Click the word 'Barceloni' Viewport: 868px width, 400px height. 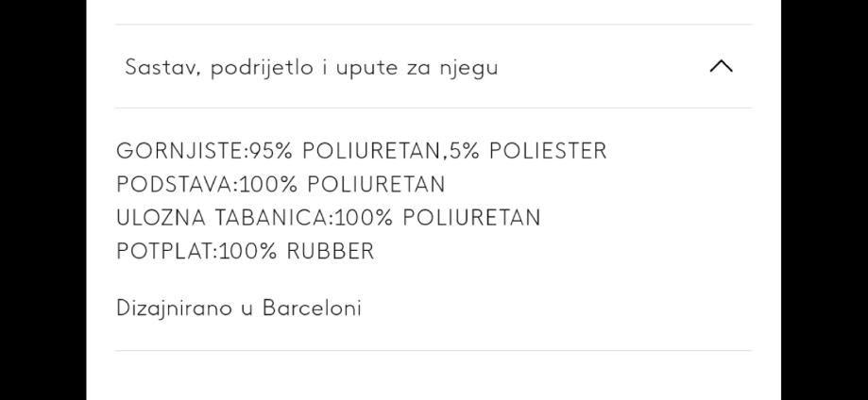click(312, 308)
